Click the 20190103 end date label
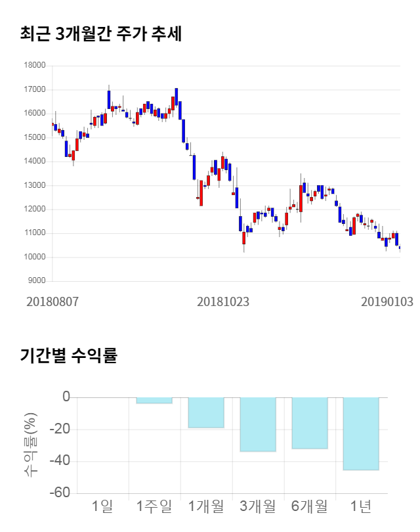Image resolution: width=420 pixels, height=532 pixels. (x=387, y=302)
